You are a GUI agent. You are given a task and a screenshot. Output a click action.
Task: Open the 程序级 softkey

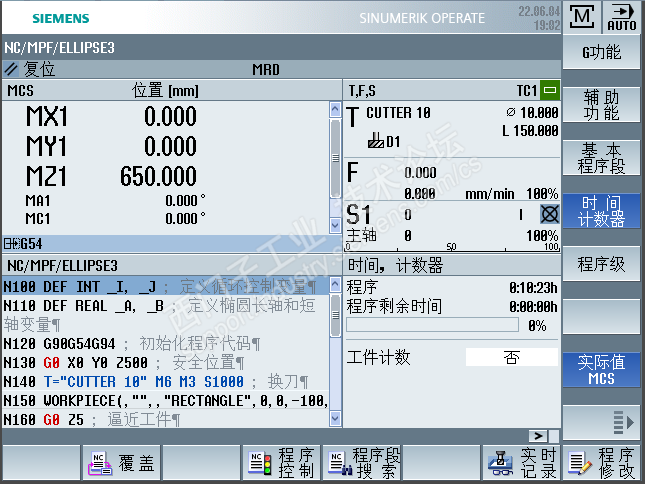click(601, 264)
